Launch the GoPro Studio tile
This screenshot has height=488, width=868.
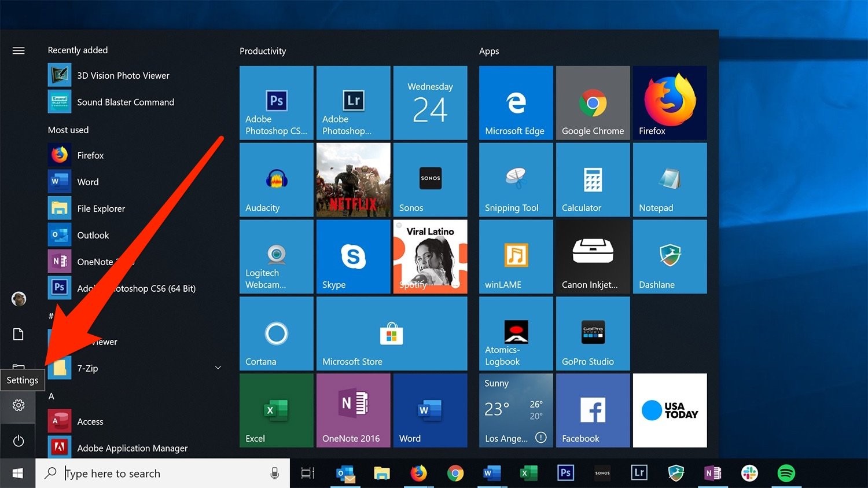593,333
